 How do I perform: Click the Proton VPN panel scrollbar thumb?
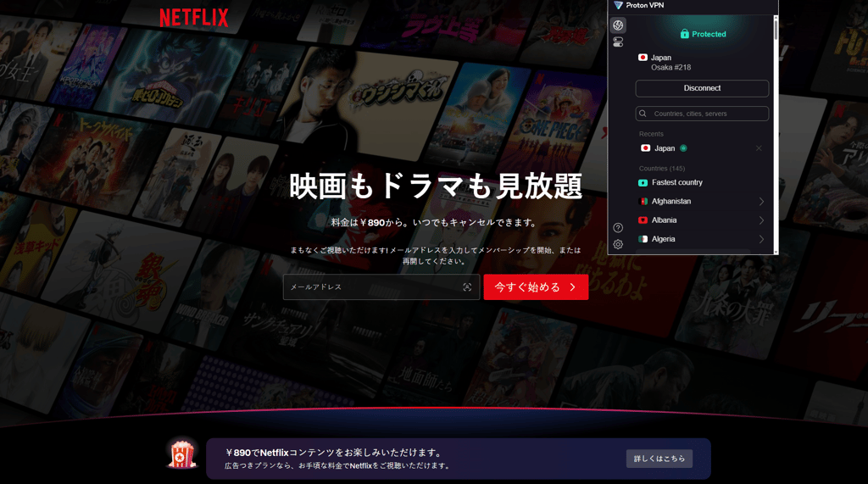pyautogui.click(x=776, y=28)
